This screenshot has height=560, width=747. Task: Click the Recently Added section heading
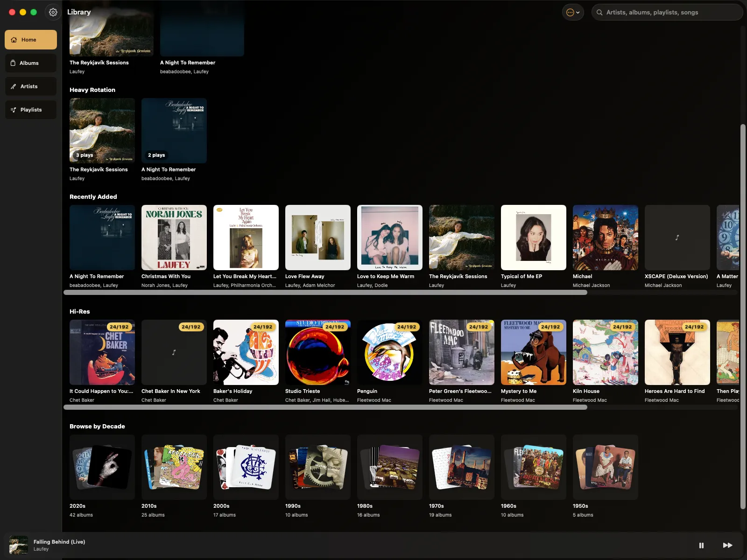coord(93,197)
